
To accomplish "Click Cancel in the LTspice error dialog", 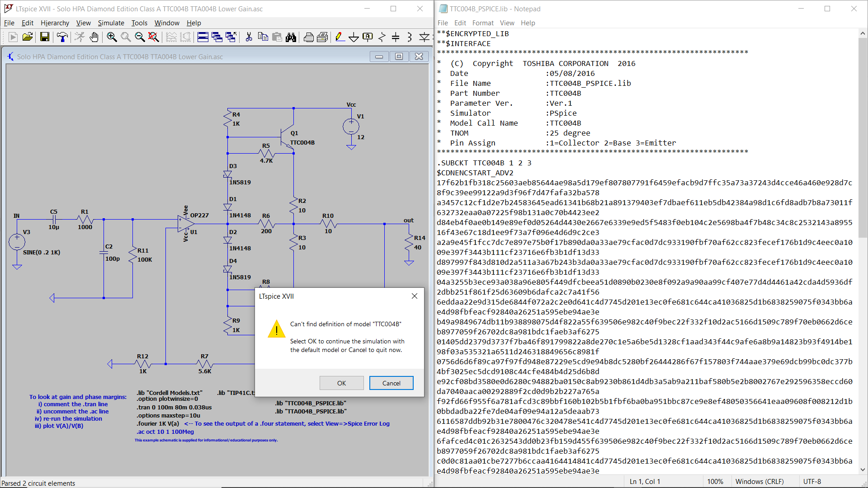I will coord(391,383).
